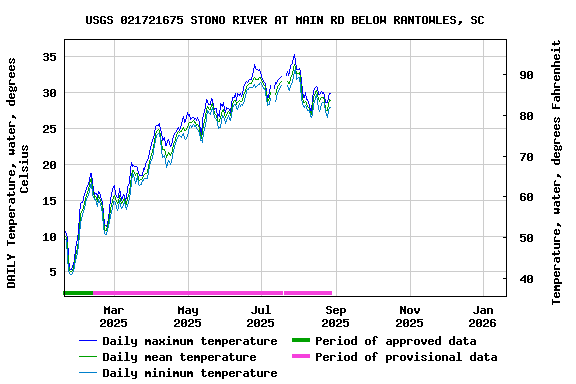This screenshot has height=384, width=576.
Task: Click the 'Daily mean temperature' legend label
Action: [x=179, y=357]
